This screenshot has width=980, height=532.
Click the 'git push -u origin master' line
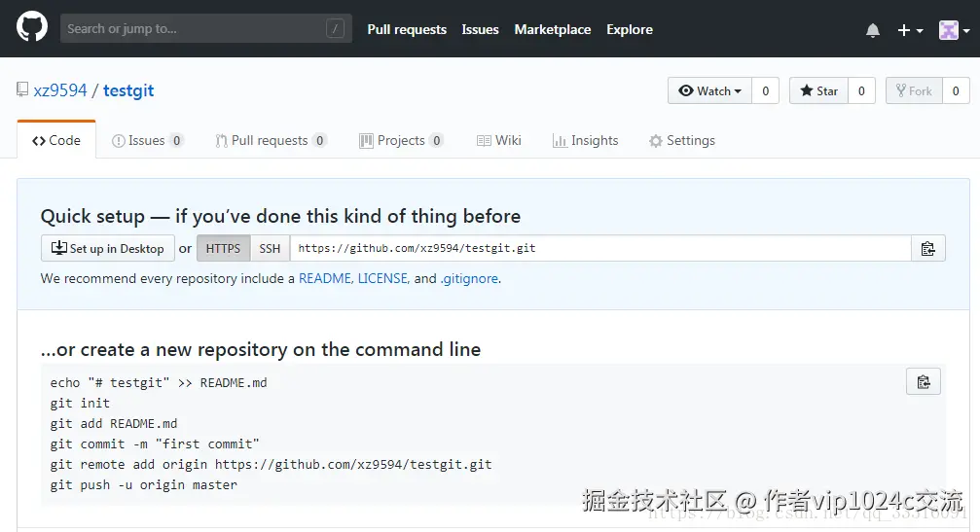[144, 485]
